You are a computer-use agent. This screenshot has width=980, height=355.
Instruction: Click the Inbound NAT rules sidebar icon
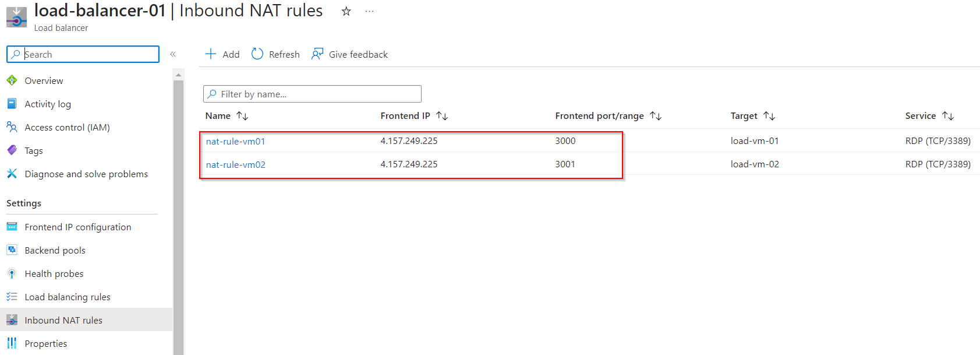tap(12, 319)
